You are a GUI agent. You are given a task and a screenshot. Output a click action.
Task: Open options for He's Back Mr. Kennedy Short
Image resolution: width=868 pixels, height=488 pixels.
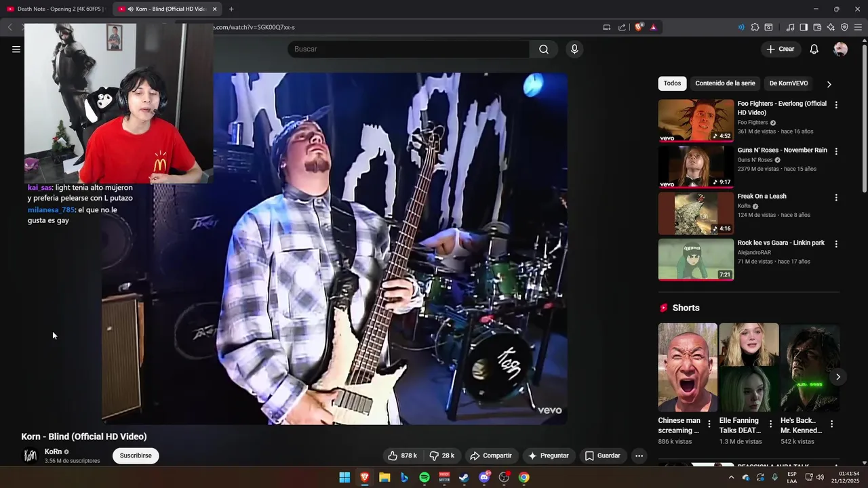(831, 424)
